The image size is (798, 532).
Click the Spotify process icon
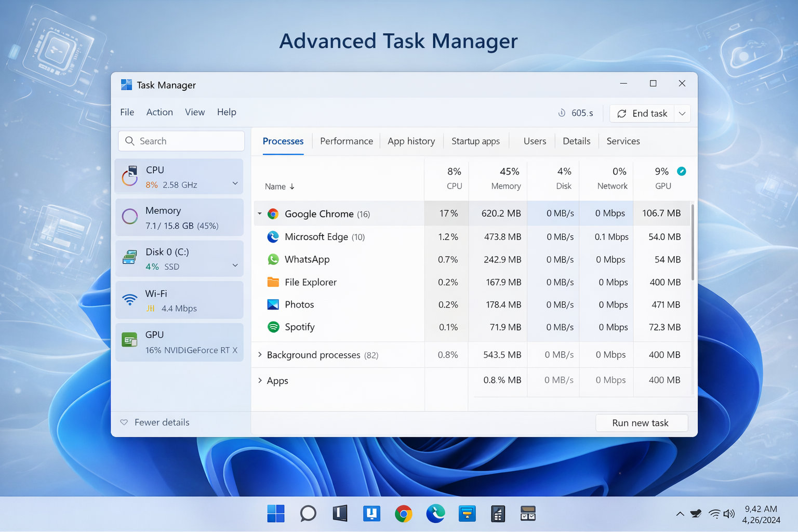pyautogui.click(x=273, y=327)
